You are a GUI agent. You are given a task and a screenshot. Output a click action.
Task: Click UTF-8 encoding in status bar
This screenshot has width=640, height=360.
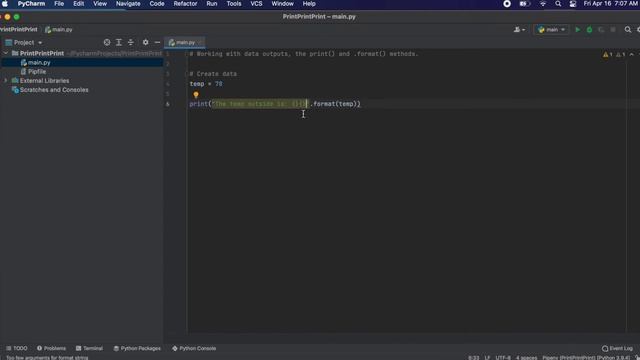(503, 358)
